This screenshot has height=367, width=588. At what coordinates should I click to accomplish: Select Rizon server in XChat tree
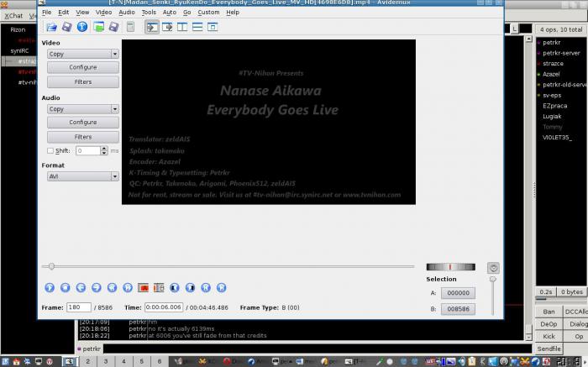tap(18, 29)
